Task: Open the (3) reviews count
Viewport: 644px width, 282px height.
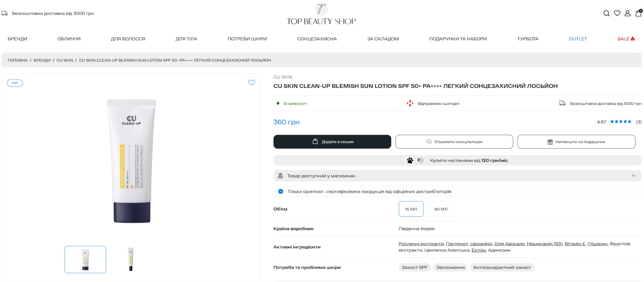Action: 639,122
